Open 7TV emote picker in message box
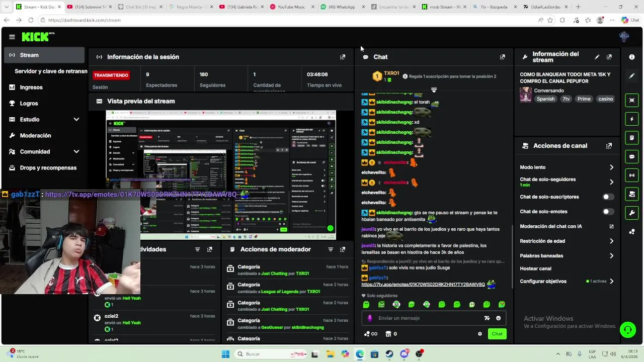 pos(487,318)
